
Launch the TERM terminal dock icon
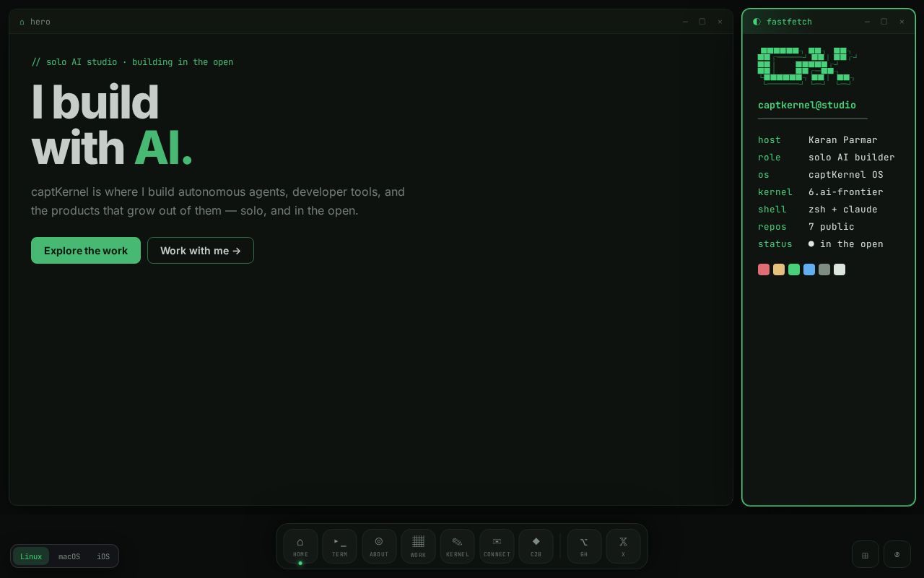[x=339, y=546]
